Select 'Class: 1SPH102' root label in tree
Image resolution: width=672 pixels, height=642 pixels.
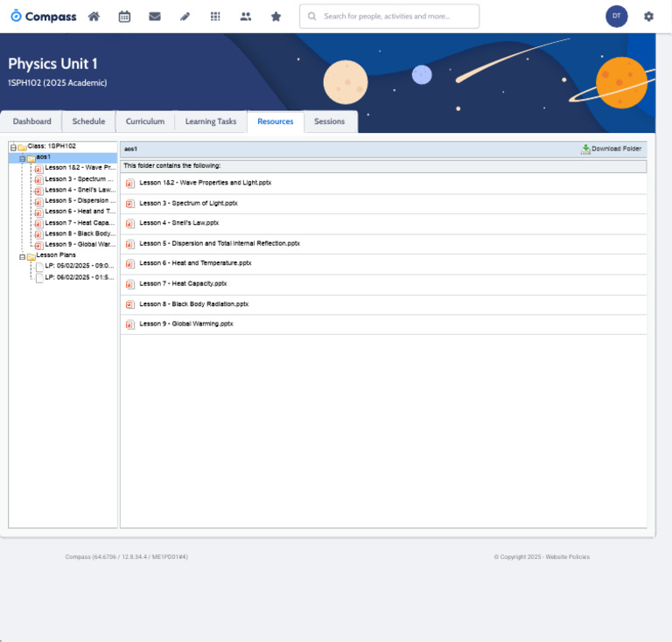tap(52, 146)
